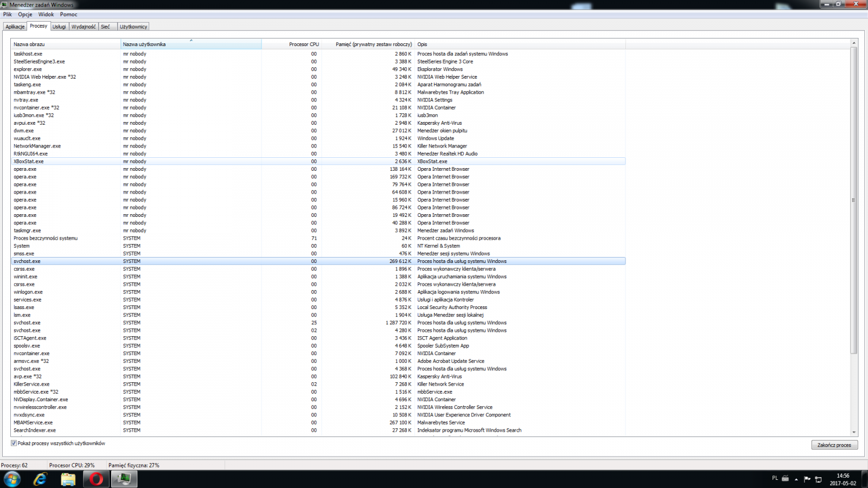The width and height of the screenshot is (868, 488).
Task: Select SearchIndexer.exe process row
Action: pos(318,430)
